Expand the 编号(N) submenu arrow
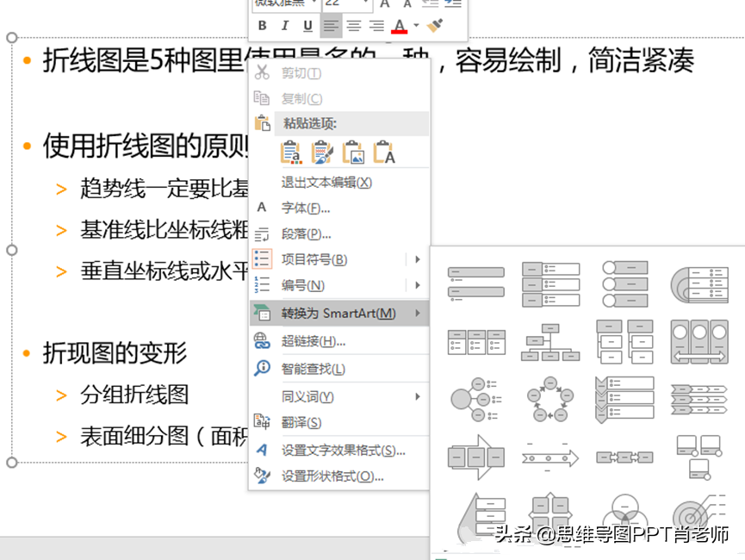Viewport: 745px width, 560px height. click(418, 285)
